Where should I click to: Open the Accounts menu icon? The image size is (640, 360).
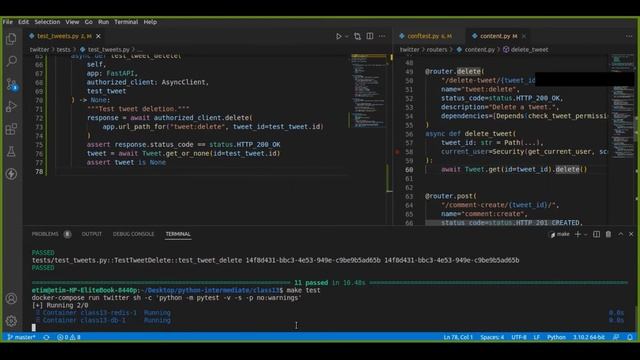(11, 299)
